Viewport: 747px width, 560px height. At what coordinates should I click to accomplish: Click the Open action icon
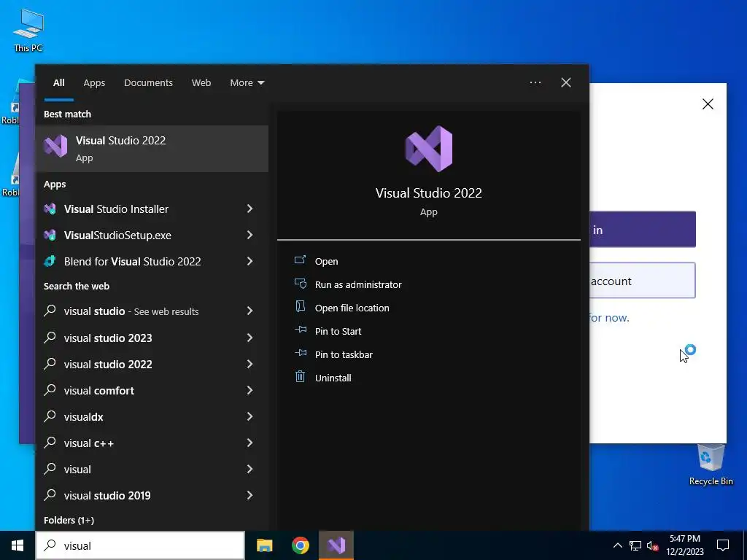[x=300, y=260]
